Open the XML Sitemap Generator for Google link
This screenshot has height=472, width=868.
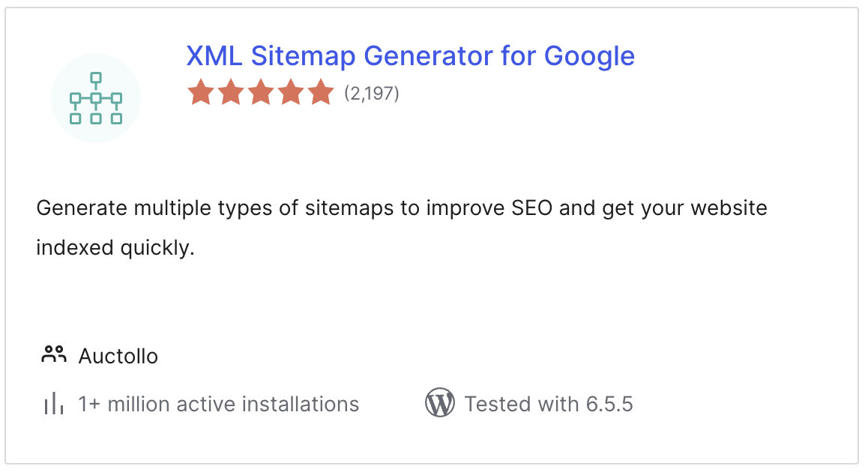click(410, 55)
